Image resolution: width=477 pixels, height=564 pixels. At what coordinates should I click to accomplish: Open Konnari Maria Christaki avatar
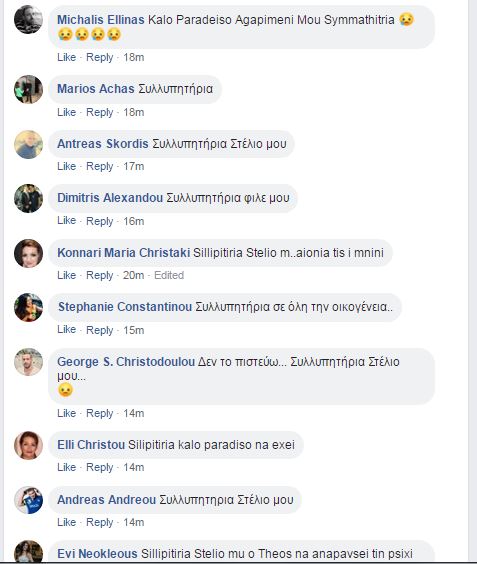(x=28, y=253)
